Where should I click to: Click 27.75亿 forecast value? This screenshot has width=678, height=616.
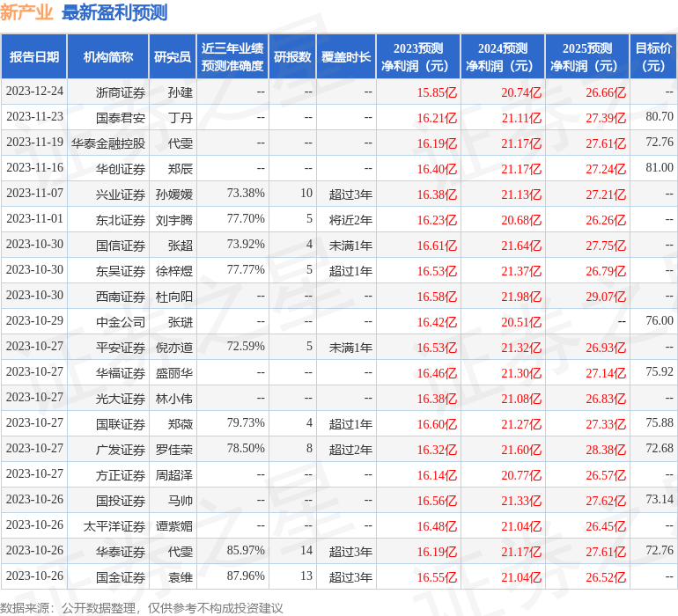point(606,246)
